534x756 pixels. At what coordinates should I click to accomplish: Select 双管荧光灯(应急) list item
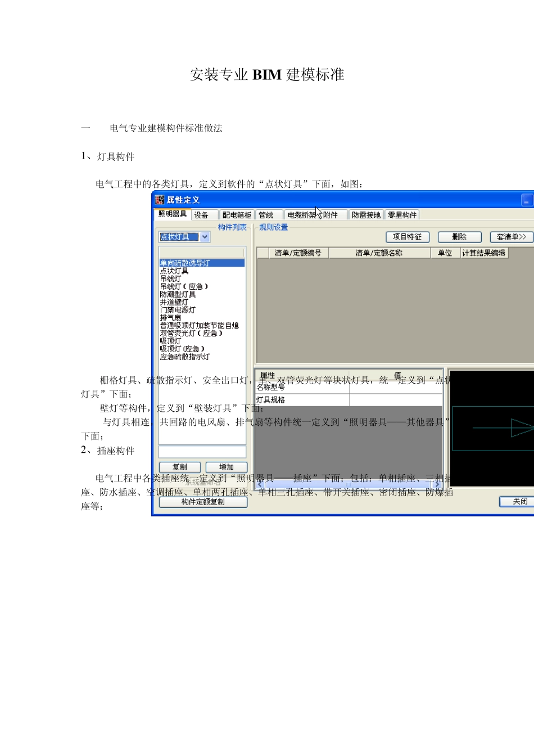(191, 333)
